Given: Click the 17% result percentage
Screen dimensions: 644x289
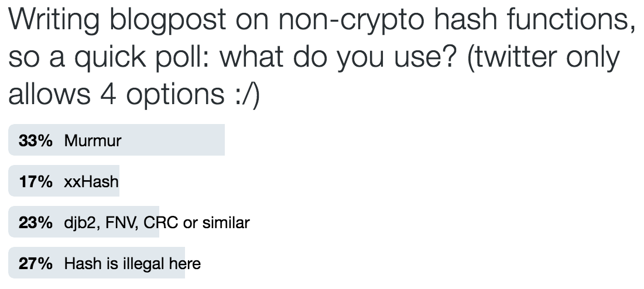Looking at the screenshot, I should tap(36, 181).
